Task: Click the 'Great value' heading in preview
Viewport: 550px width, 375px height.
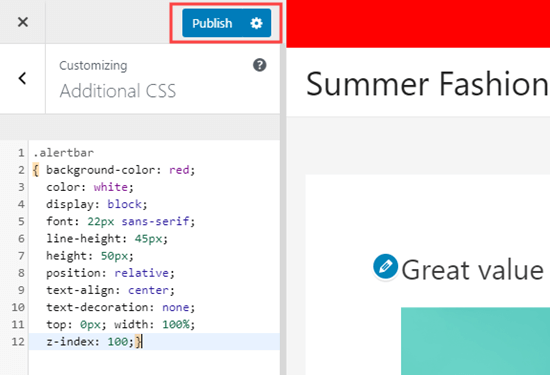Action: tap(472, 270)
